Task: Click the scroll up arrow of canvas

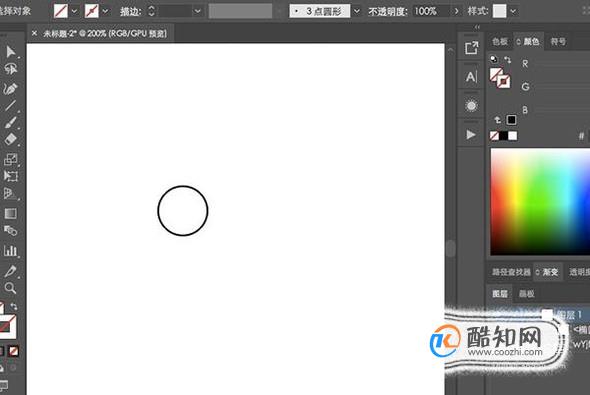Action: (x=450, y=49)
